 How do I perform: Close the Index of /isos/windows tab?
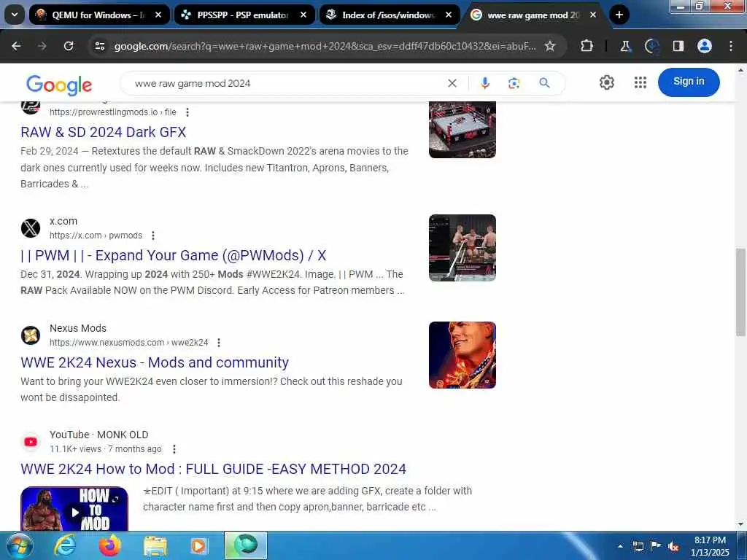pos(449,15)
